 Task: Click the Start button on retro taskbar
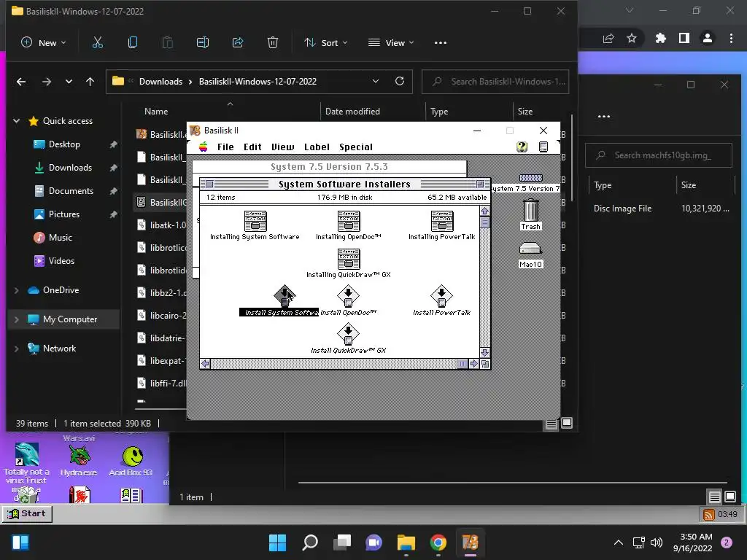(27, 514)
